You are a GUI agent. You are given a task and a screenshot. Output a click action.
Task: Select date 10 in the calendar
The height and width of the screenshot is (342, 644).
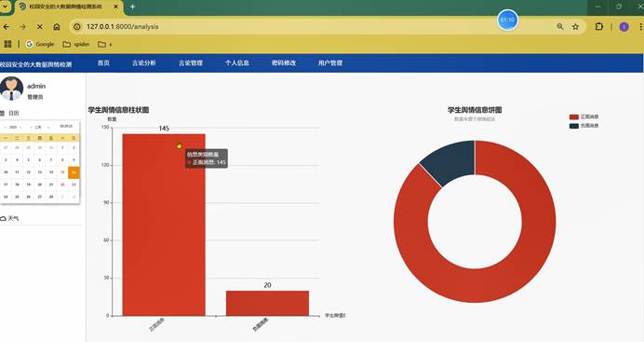(6, 172)
